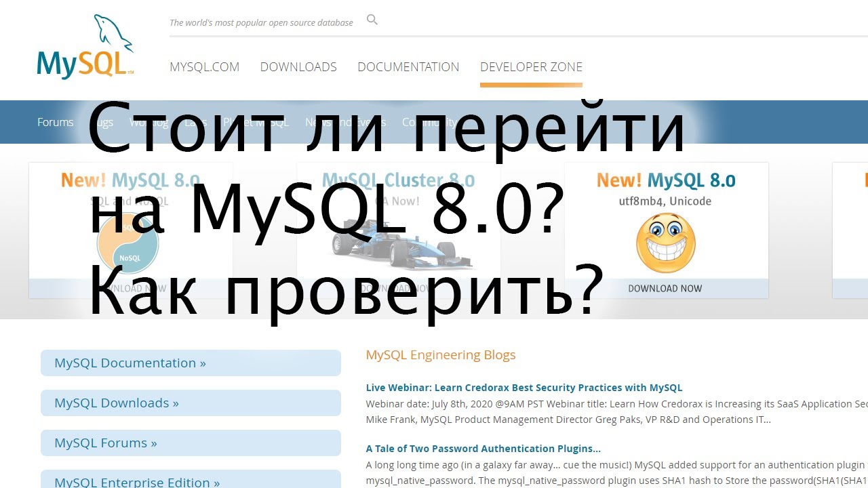868x488 pixels.
Task: Open A Tale of Two Password Authentication Plugins
Action: pyautogui.click(x=484, y=448)
